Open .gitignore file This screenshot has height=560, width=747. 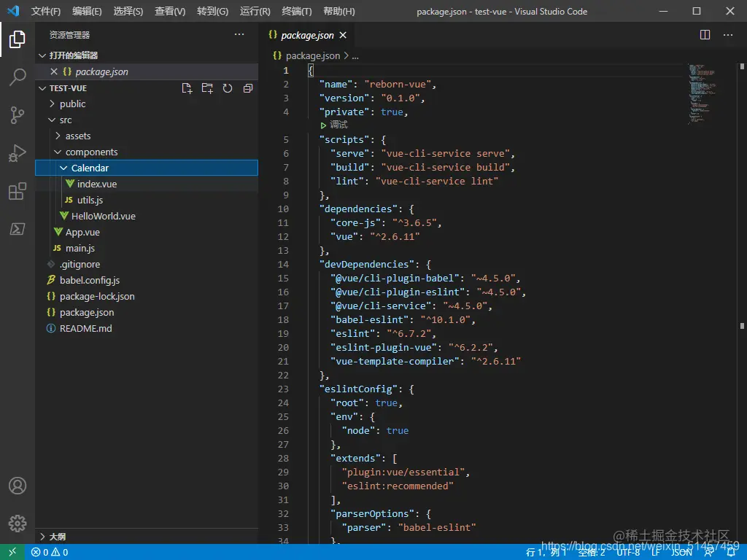[147, 264]
